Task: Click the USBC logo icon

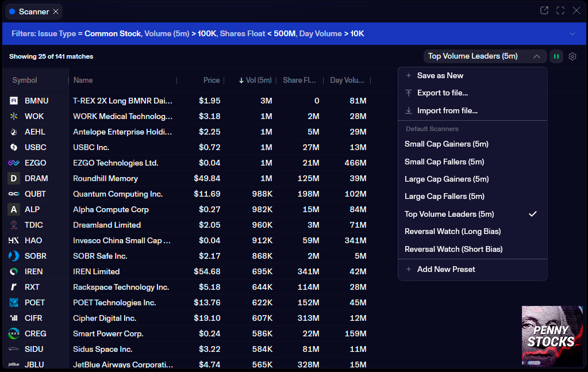Action: point(13,147)
